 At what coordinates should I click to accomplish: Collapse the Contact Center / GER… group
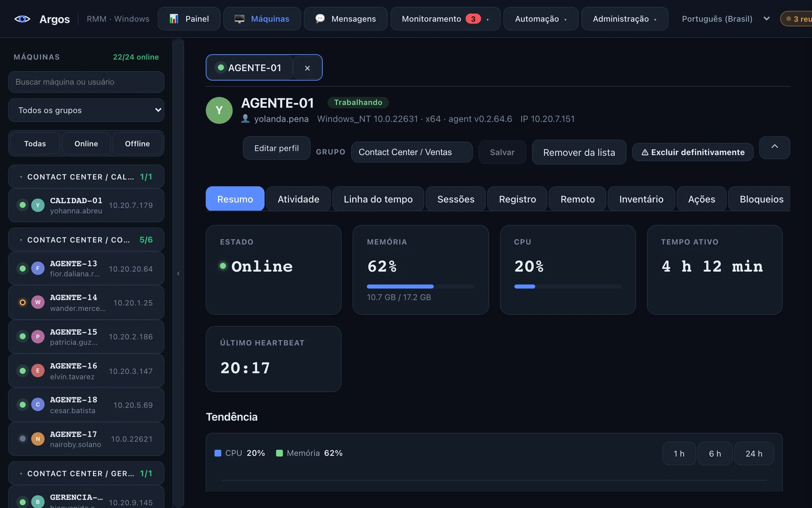(x=86, y=473)
